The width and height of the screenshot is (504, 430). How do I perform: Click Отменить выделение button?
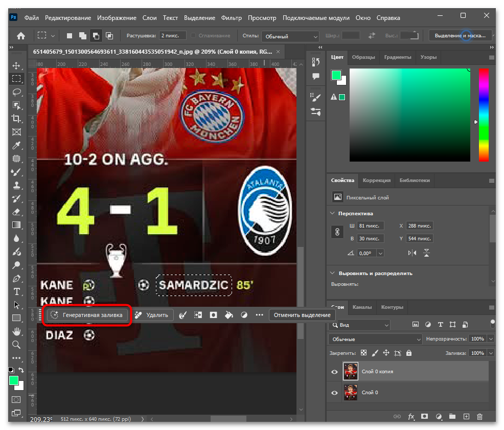click(x=302, y=315)
